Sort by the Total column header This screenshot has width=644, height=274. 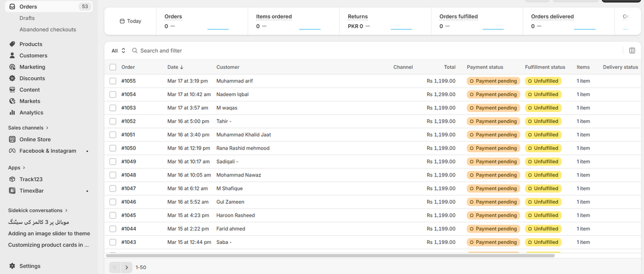(x=450, y=67)
